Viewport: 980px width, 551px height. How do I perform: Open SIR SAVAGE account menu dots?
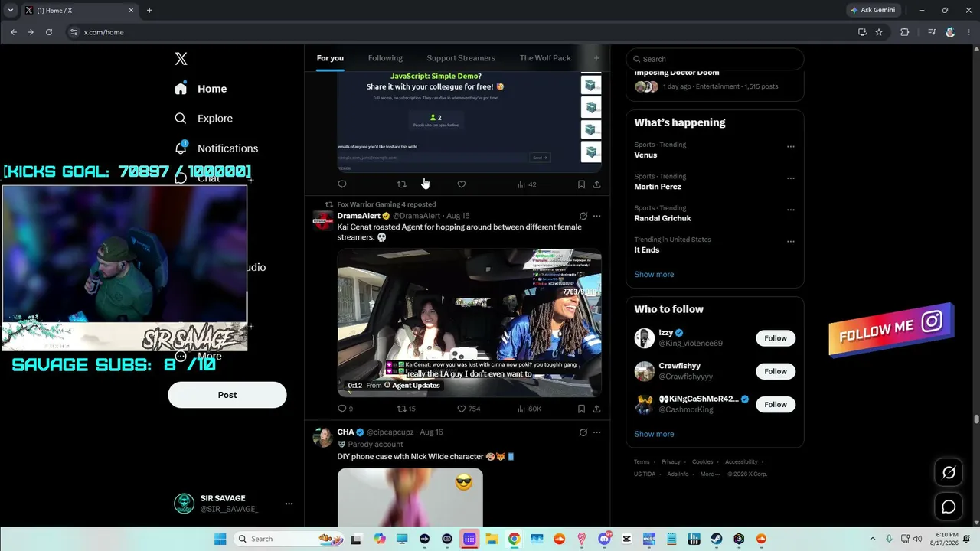[289, 504]
